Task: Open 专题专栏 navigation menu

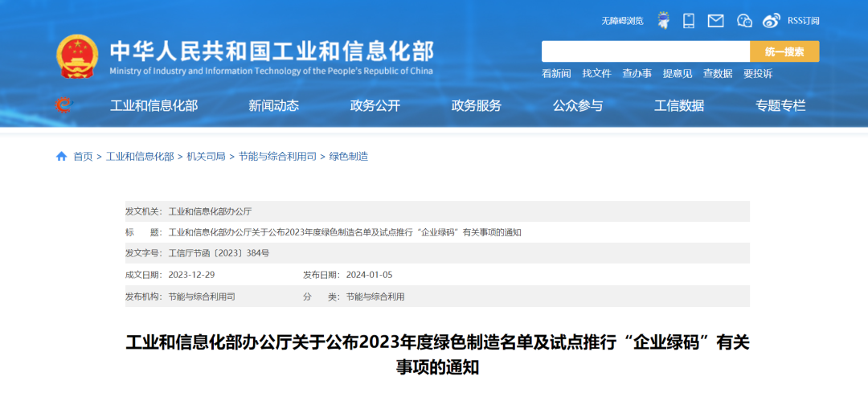Action: coord(780,106)
